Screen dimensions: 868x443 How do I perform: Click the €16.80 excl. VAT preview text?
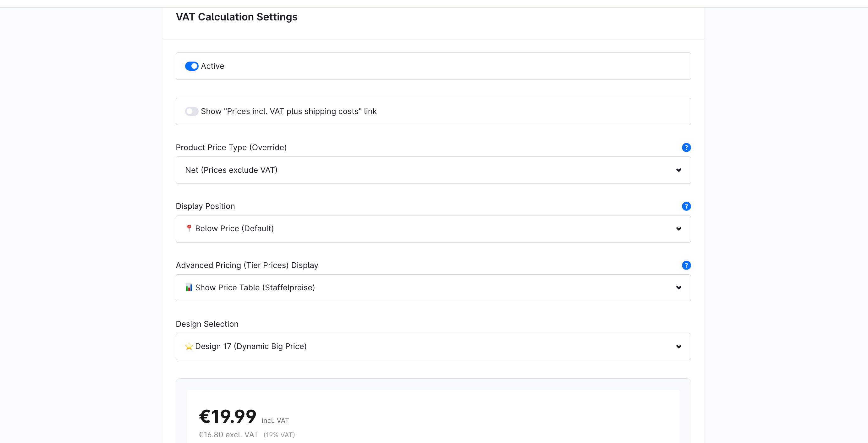pyautogui.click(x=228, y=435)
